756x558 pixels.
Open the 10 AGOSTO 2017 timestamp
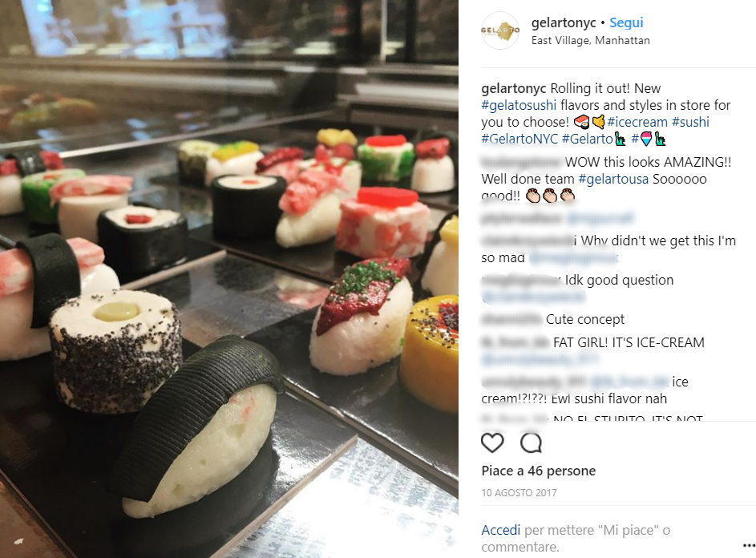519,493
